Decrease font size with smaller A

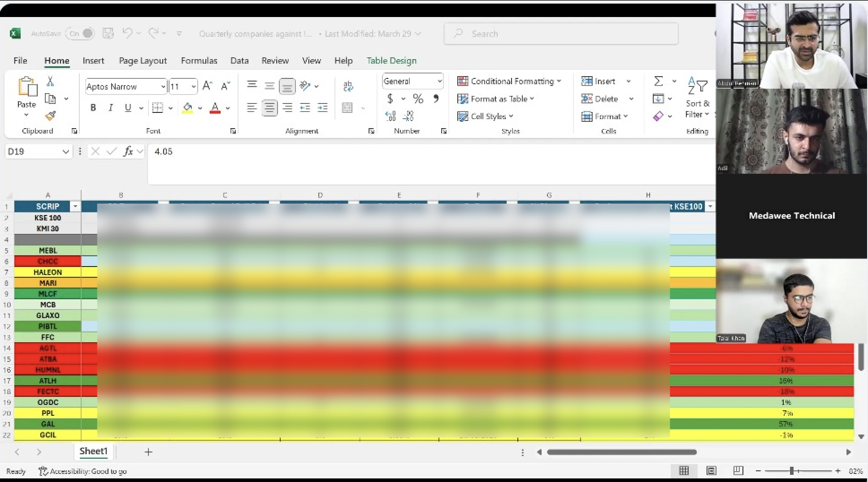(225, 86)
